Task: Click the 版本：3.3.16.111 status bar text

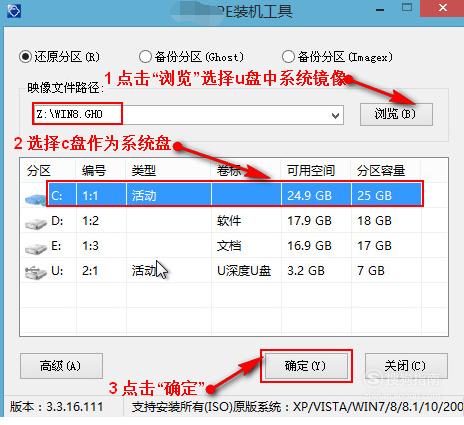Action: point(56,407)
